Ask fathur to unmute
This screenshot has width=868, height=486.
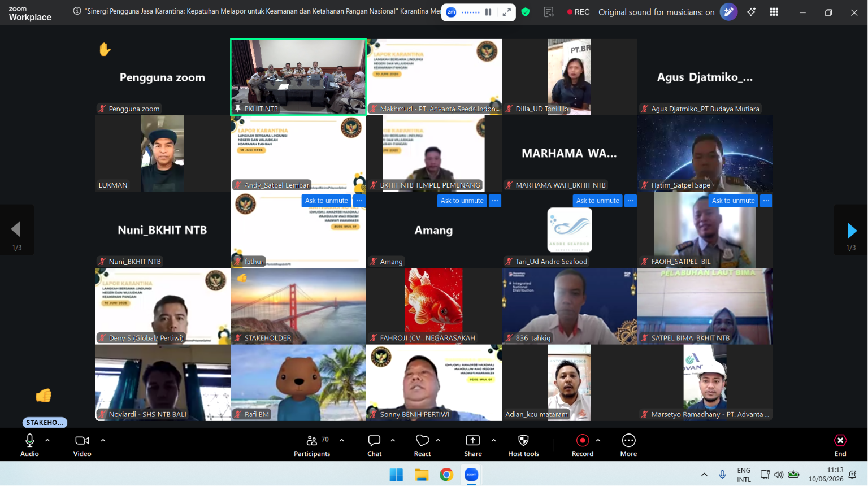(x=327, y=201)
